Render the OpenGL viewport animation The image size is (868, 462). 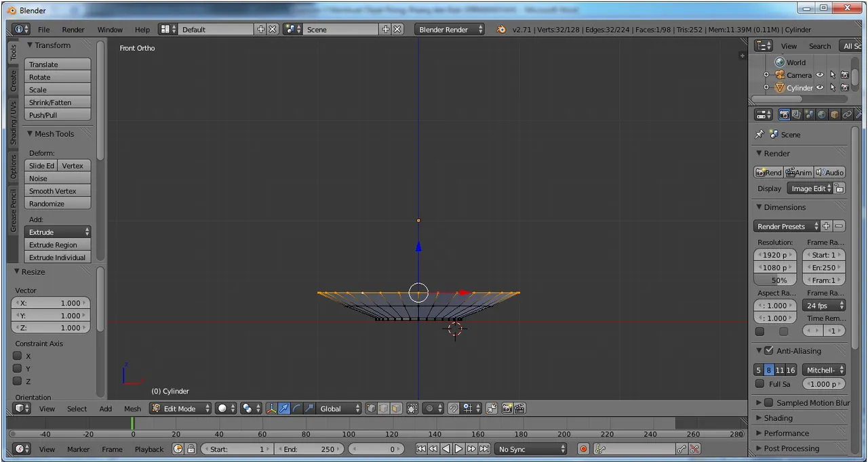pos(519,408)
